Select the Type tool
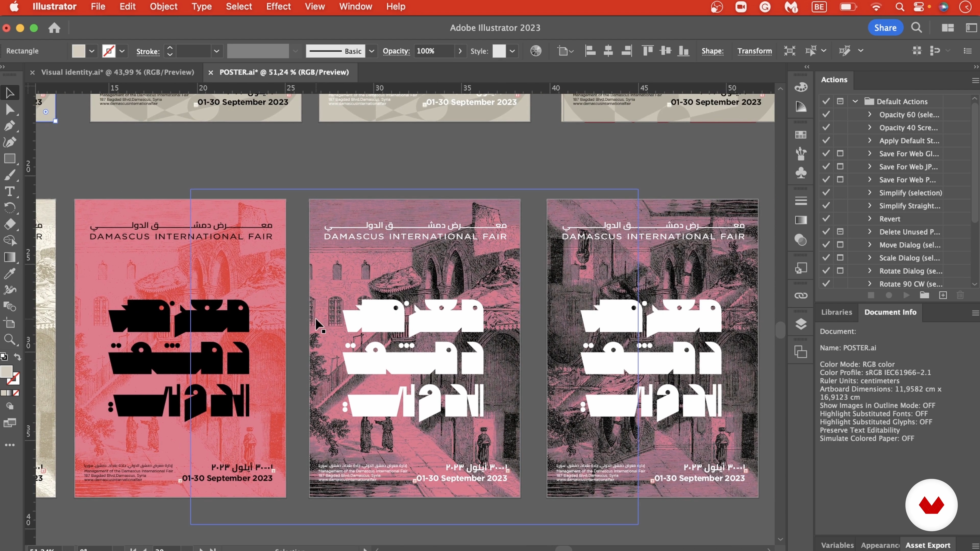 pos(10,191)
